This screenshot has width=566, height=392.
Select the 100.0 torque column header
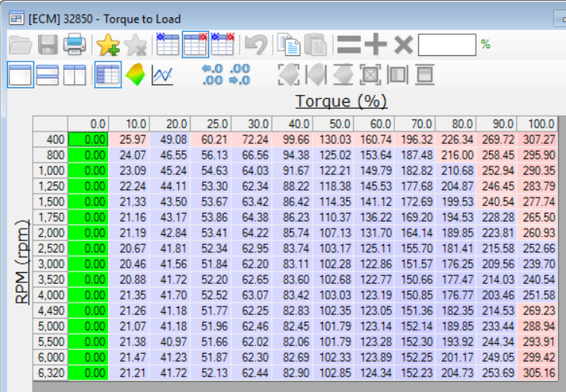(537, 124)
